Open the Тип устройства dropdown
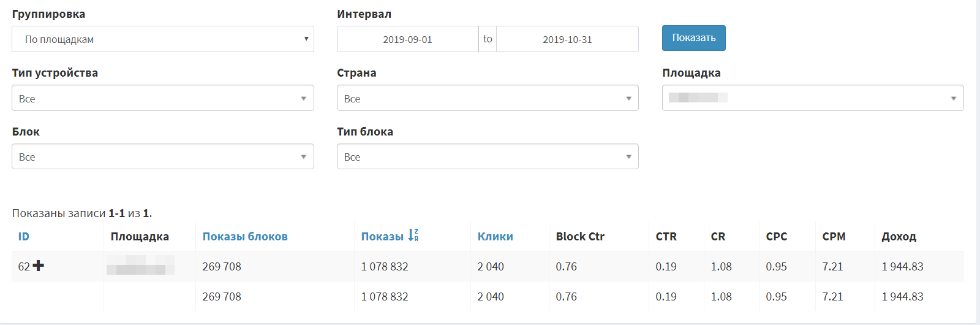This screenshot has height=325, width=980. (163, 98)
